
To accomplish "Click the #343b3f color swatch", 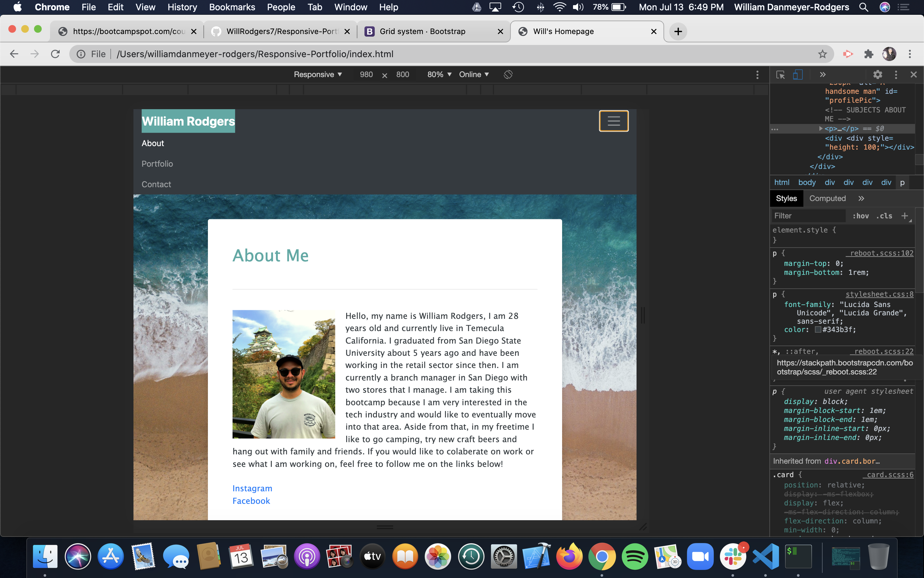I will 818,329.
